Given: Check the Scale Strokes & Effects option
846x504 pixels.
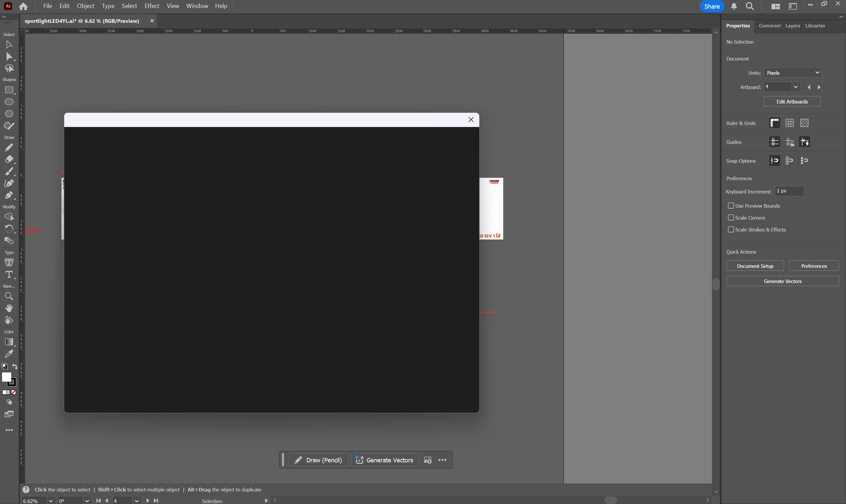Looking at the screenshot, I should tap(731, 230).
